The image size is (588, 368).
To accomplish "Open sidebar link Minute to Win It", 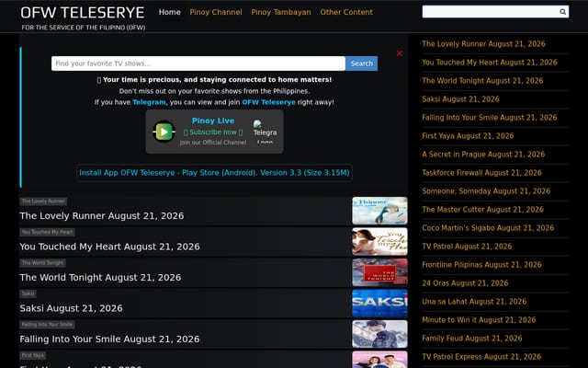I will pyautogui.click(x=479, y=320).
